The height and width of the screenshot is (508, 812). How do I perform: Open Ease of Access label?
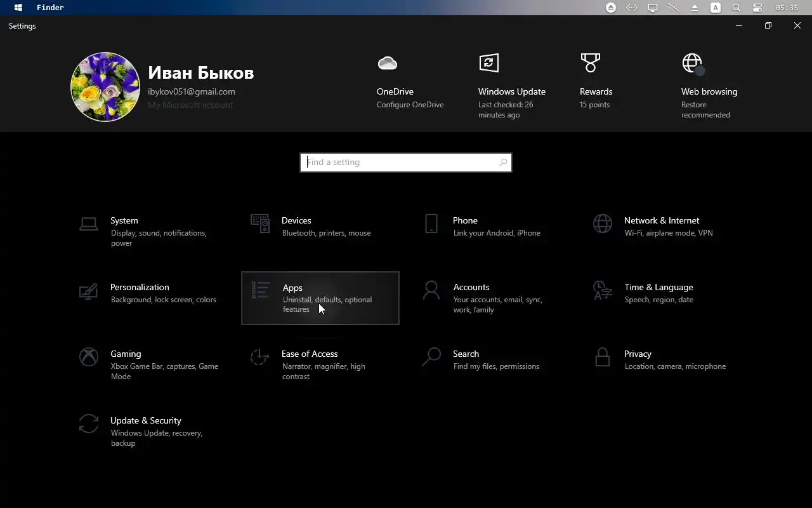click(x=310, y=354)
